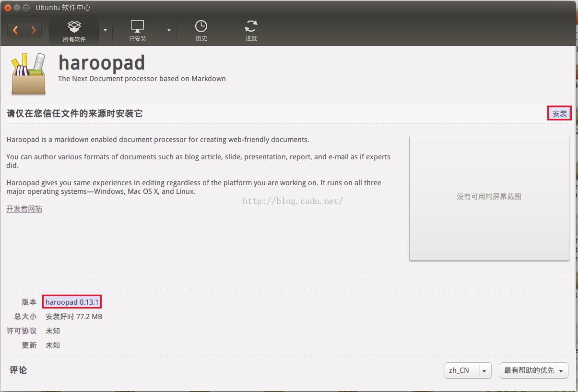Expand the 已安装 dropdown arrow
The height and width of the screenshot is (392, 578).
169,31
